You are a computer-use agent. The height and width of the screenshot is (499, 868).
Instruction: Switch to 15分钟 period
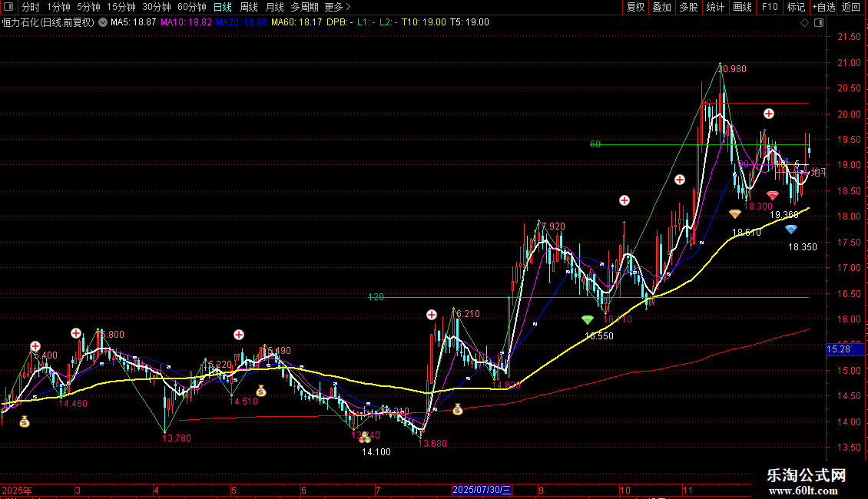point(121,7)
